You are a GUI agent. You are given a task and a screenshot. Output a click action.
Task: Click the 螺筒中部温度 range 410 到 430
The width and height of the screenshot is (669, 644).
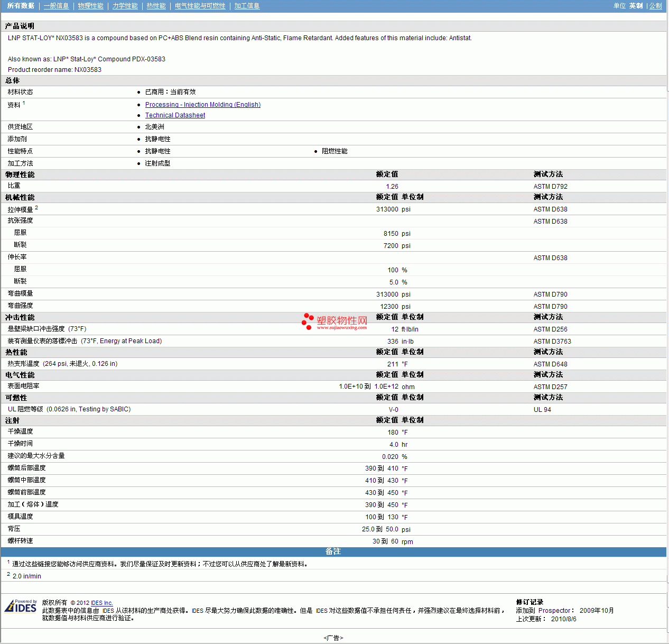pyautogui.click(x=382, y=481)
